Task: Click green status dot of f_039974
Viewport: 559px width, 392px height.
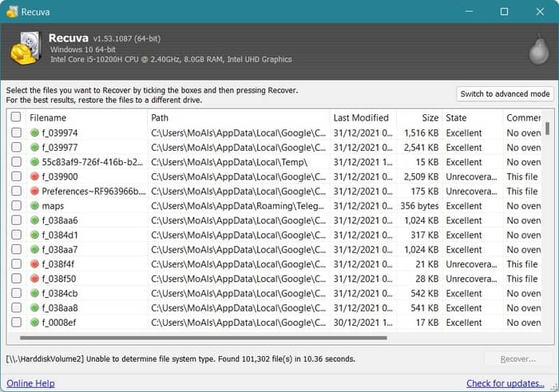Action: (x=34, y=133)
